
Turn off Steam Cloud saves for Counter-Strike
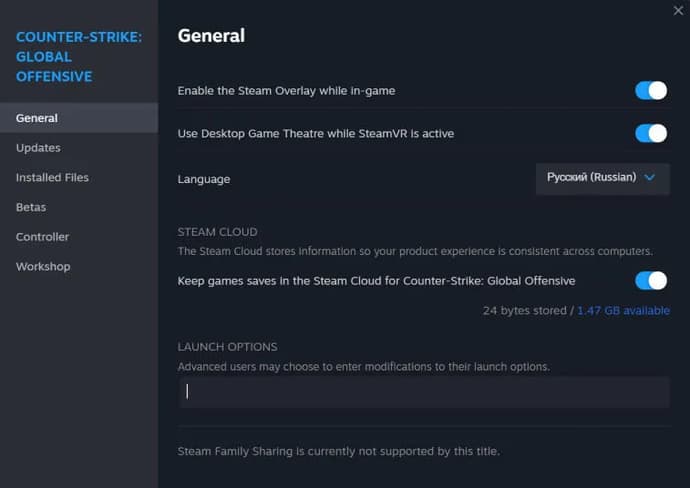tap(651, 281)
